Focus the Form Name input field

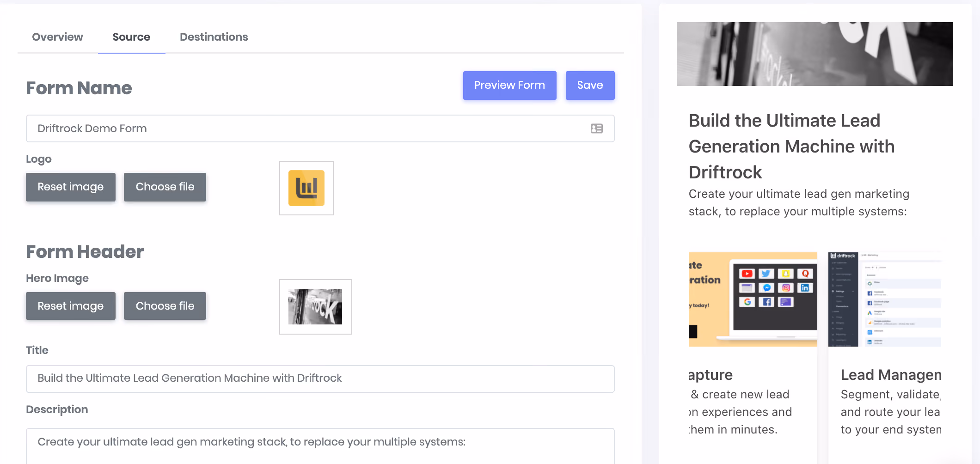[x=320, y=128]
